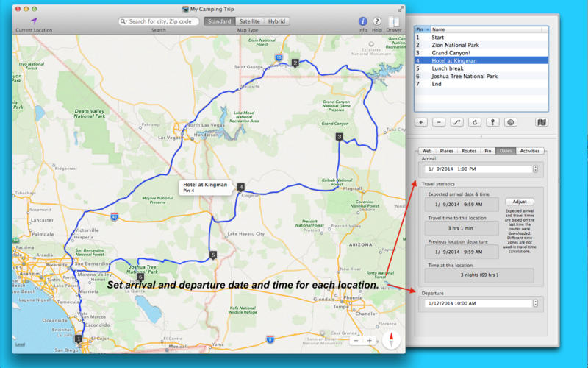Zoom in the map with plus control
This screenshot has width=588, height=368.
point(370,340)
